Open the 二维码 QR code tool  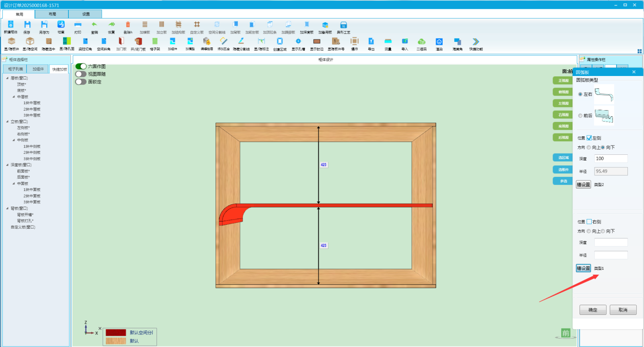tap(421, 41)
